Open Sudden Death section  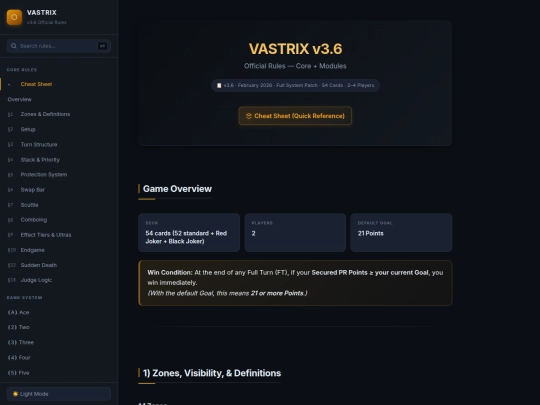click(x=59, y=265)
